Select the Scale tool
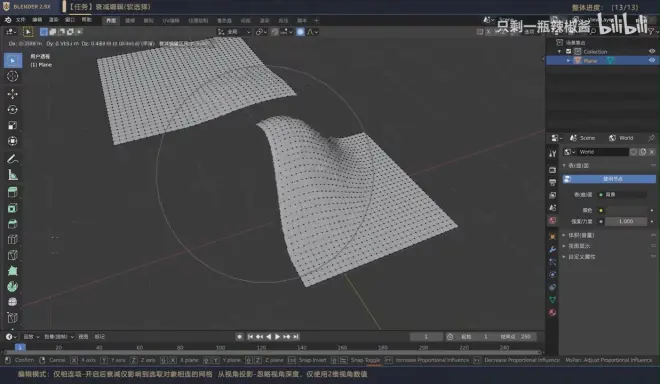Viewport: 660px width, 384px height. [13, 125]
